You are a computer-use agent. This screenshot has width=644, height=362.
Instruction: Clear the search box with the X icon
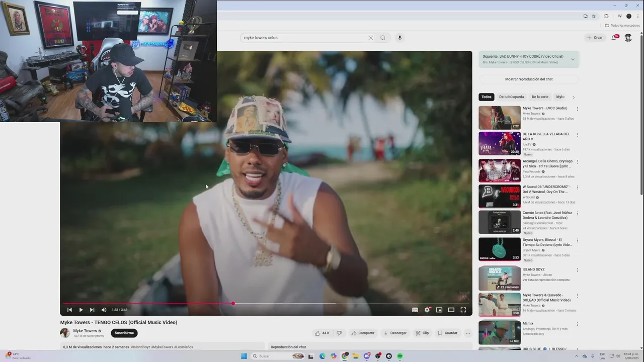[x=371, y=38]
